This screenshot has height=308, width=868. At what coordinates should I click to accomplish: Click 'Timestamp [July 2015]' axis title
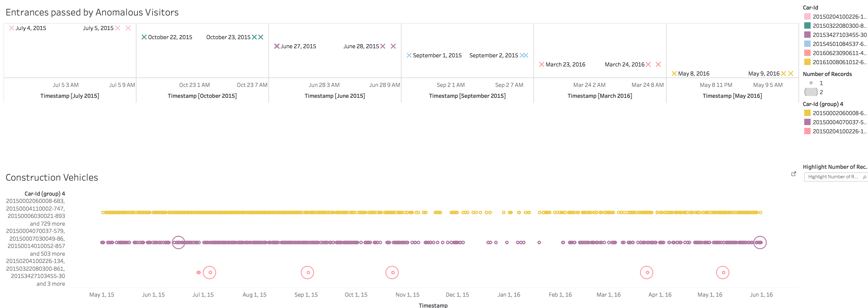pyautogui.click(x=70, y=96)
